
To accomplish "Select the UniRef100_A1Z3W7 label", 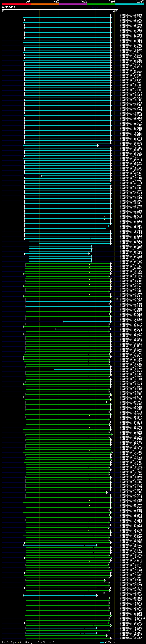I will pyautogui.click(x=131, y=50).
